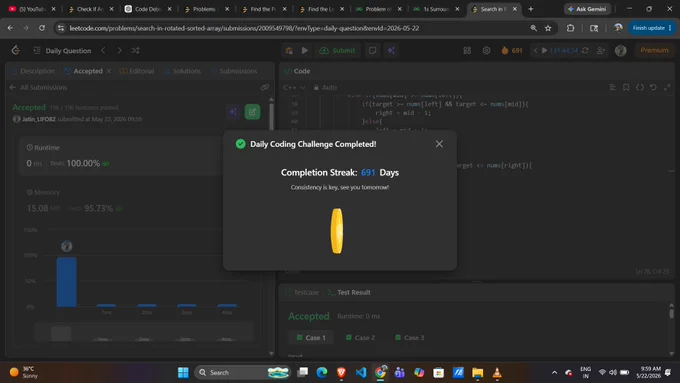Open the Jatin_UFO82 username link
Viewport: 680px width, 383px height.
click(x=39, y=119)
